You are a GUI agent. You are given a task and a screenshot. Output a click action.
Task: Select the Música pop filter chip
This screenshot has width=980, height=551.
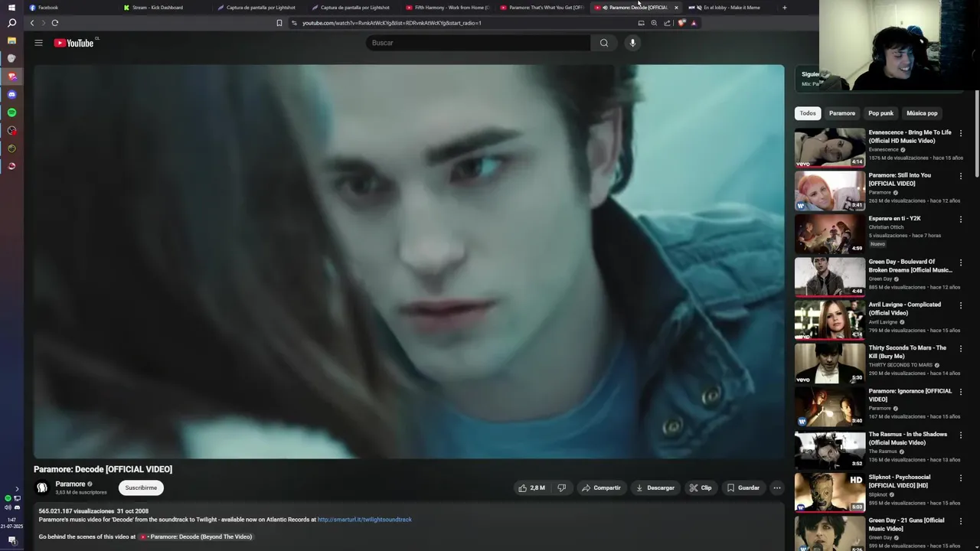point(922,113)
